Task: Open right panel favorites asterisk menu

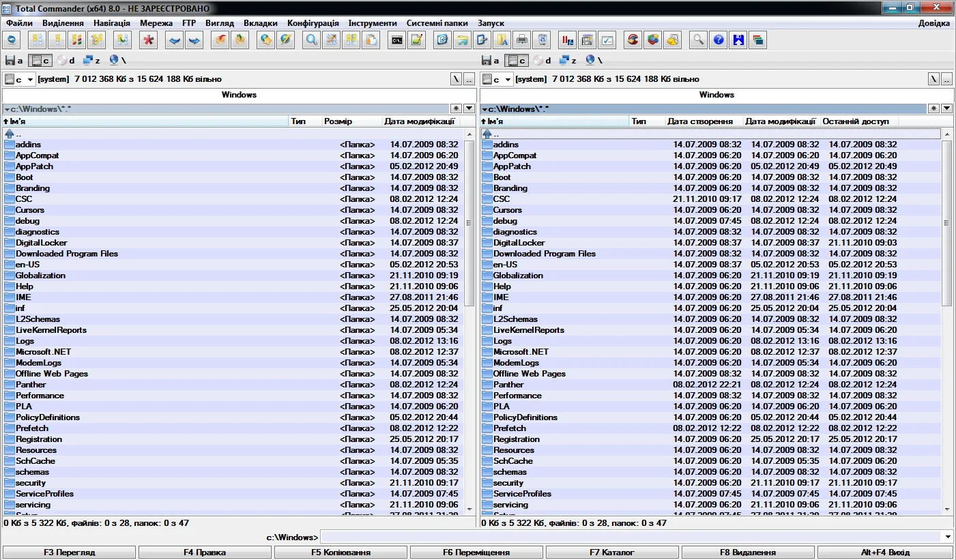Action: coord(933,108)
